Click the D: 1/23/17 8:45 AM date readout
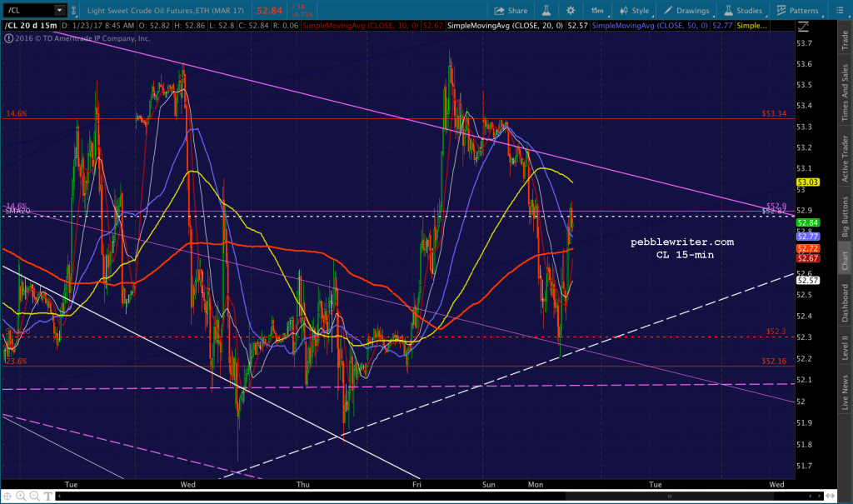 pos(98,26)
